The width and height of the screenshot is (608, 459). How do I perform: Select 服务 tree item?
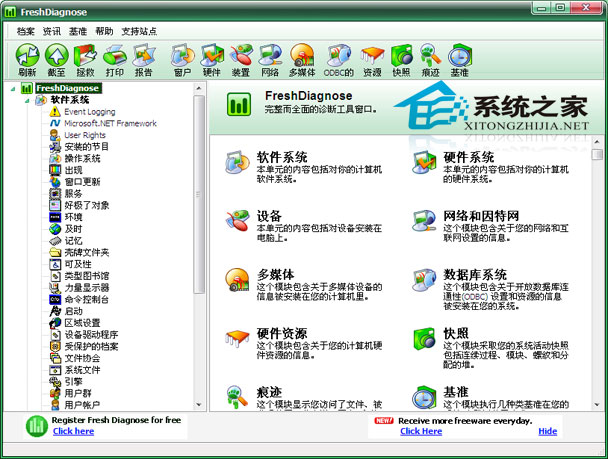point(74,193)
